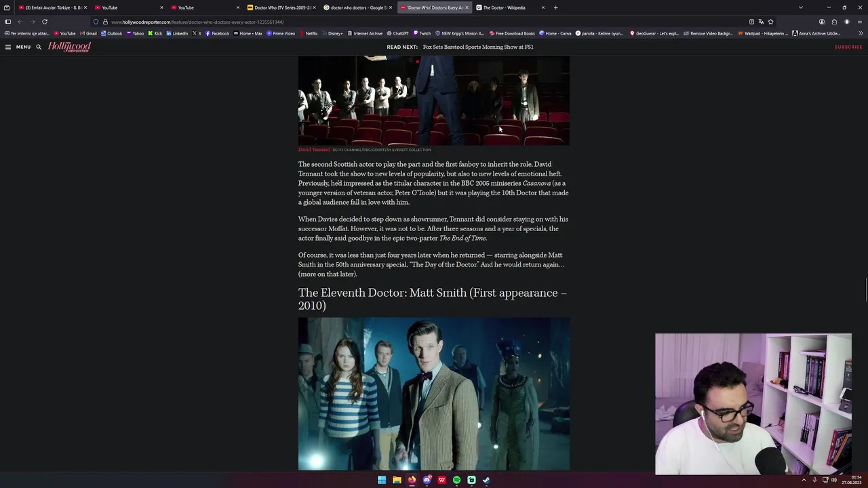Open the Windows Start button
868x488 pixels.
pyautogui.click(x=382, y=480)
